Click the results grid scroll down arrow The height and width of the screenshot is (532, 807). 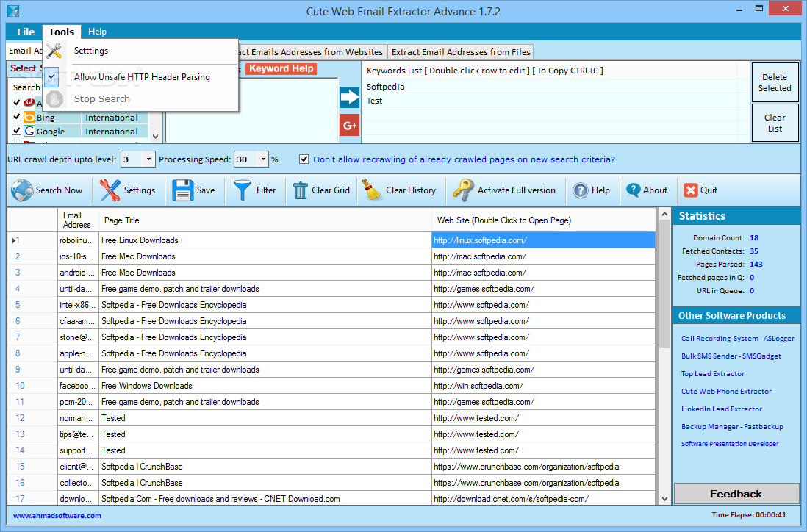[664, 498]
